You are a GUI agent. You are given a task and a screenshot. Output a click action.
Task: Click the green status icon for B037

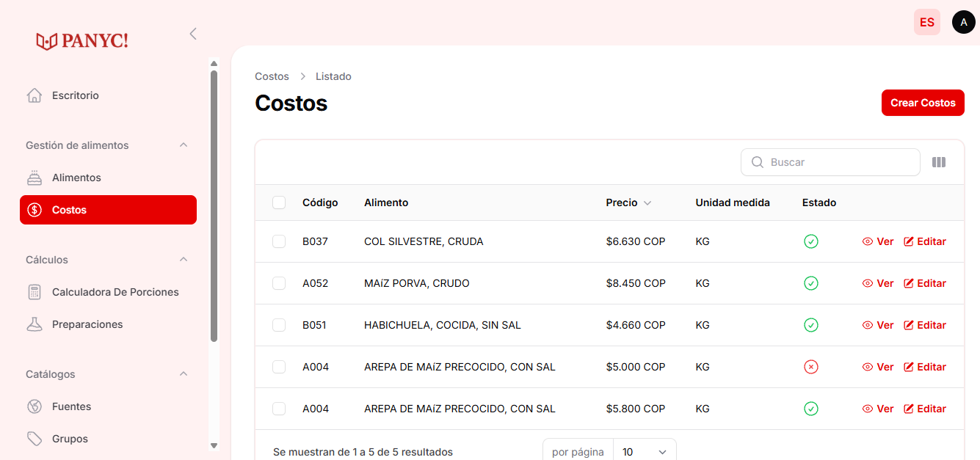[810, 241]
